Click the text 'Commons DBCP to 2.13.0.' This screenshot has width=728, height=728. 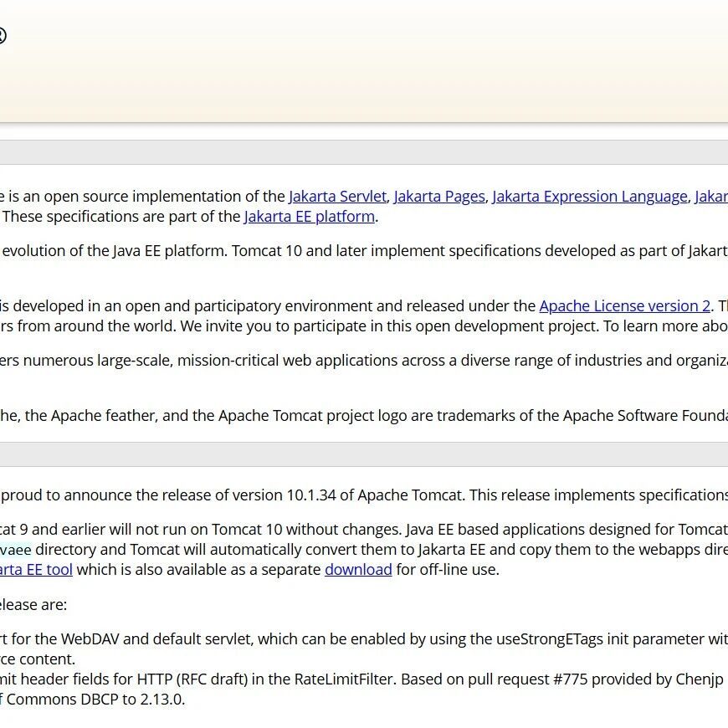[95, 700]
